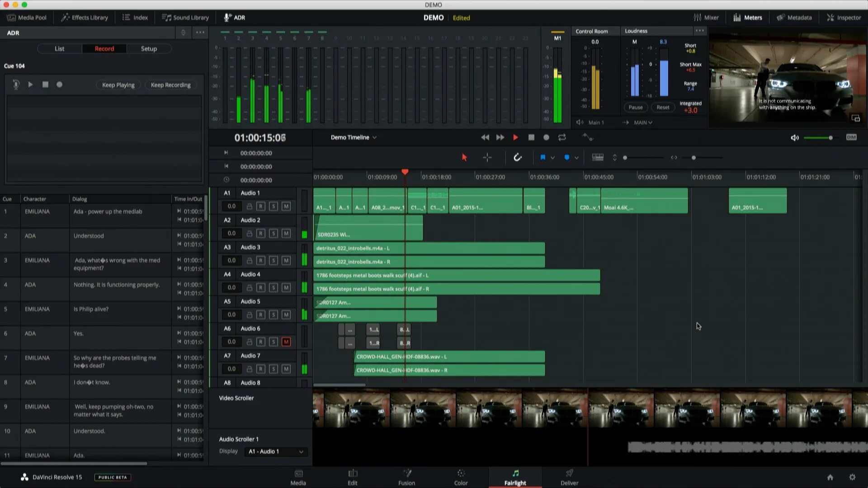Solo the Audio 3 track

tap(273, 261)
